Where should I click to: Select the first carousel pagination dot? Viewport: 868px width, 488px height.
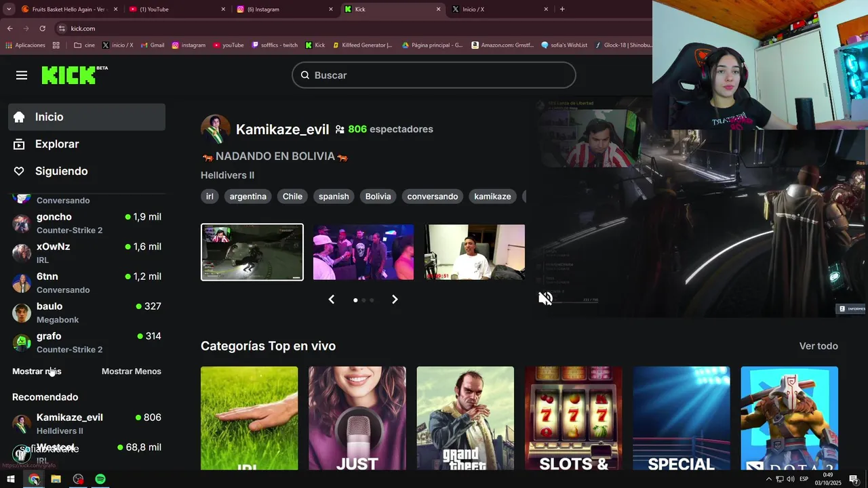pos(355,300)
